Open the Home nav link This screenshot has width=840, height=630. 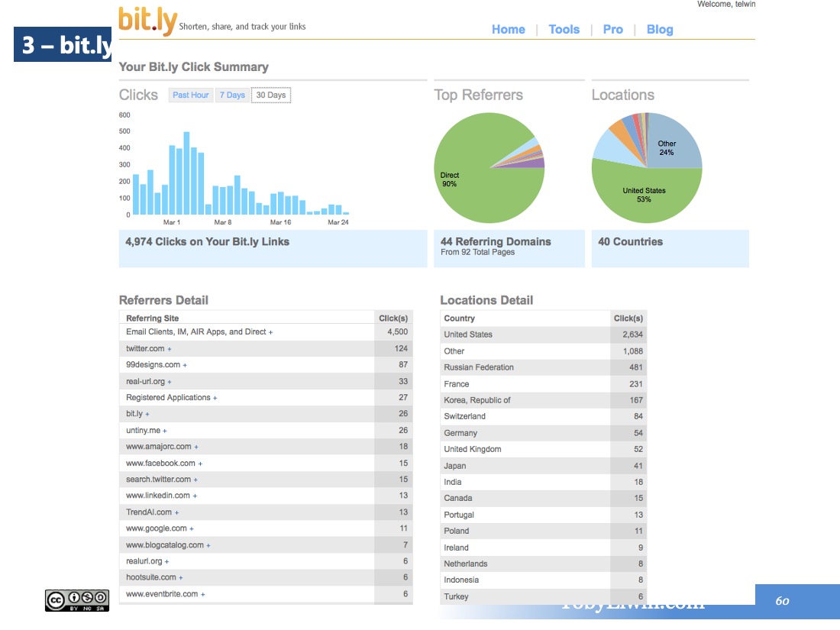click(509, 30)
